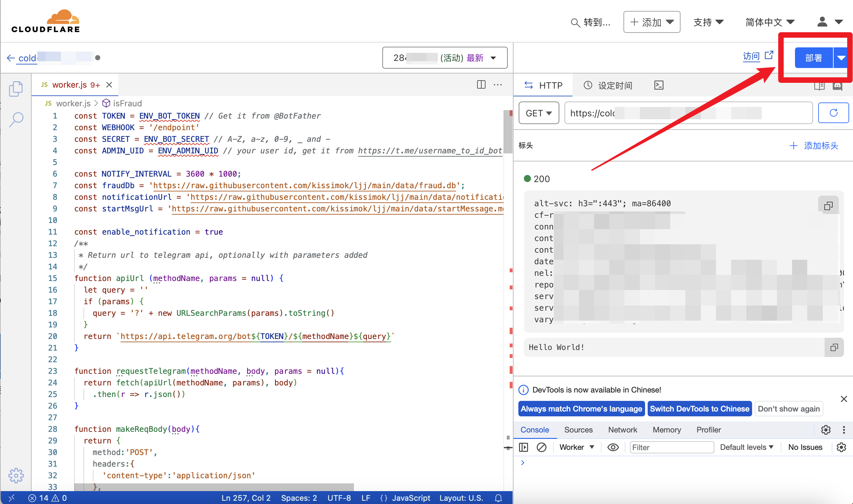The image size is (853, 504).
Task: Select the Sources DevTools tab
Action: tap(578, 430)
